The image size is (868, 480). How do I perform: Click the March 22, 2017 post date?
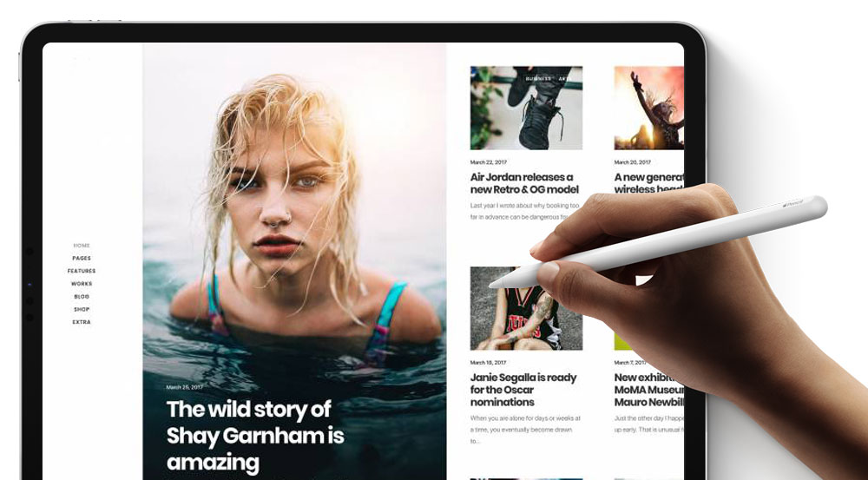[x=488, y=162]
